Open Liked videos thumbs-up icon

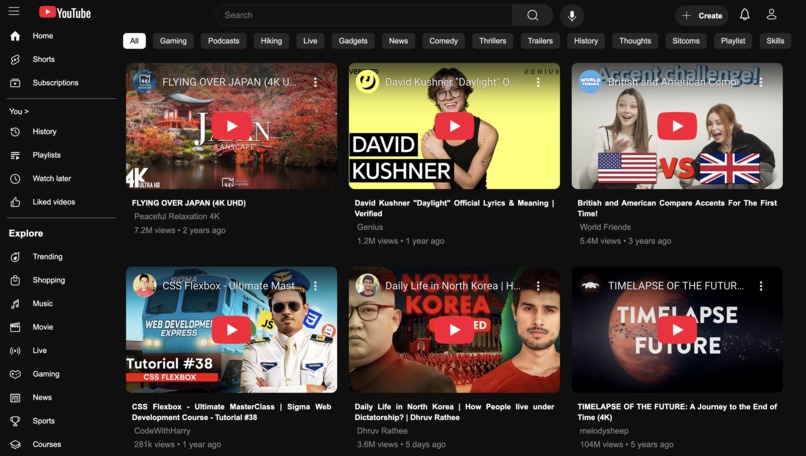click(x=15, y=202)
